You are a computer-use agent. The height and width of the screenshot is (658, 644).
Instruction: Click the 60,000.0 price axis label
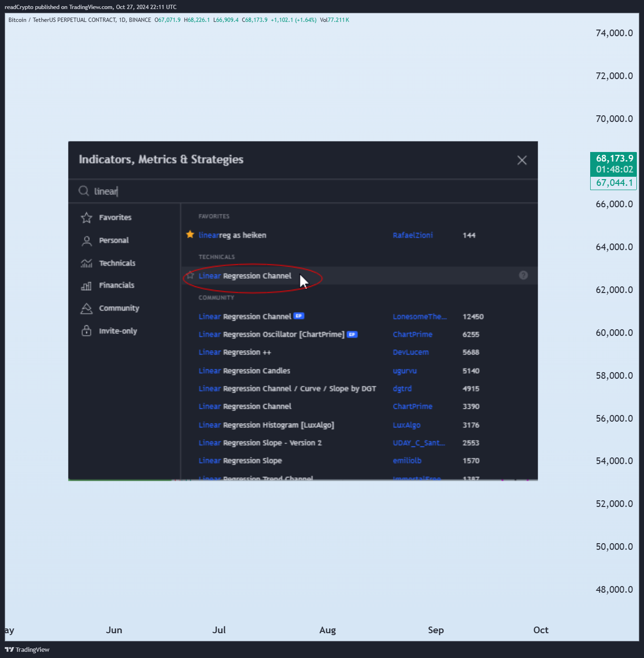(x=614, y=333)
